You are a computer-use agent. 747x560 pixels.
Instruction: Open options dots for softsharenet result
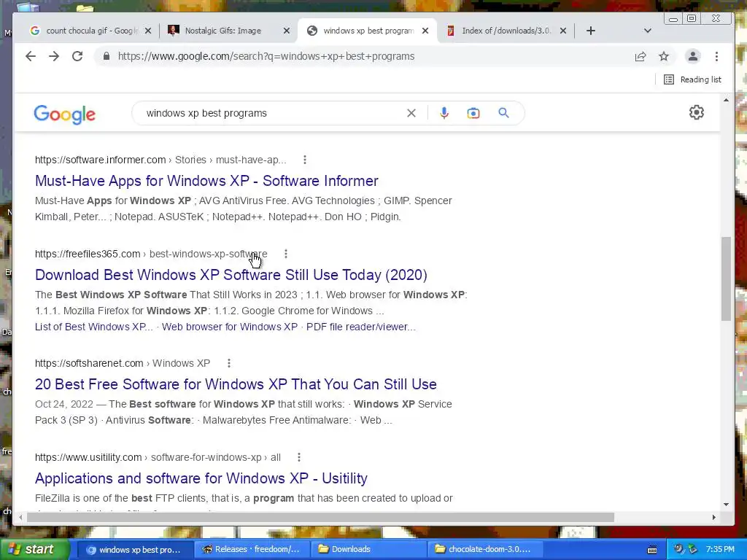[x=229, y=363]
